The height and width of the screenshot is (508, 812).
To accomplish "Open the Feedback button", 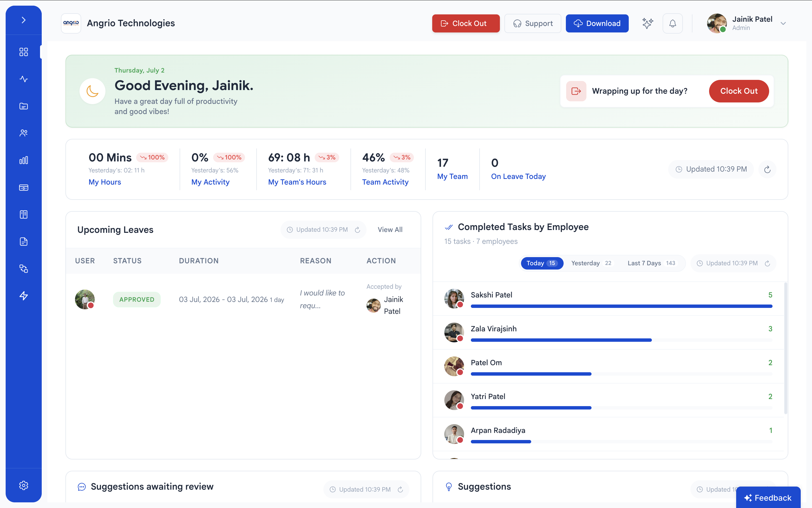I will pyautogui.click(x=768, y=498).
